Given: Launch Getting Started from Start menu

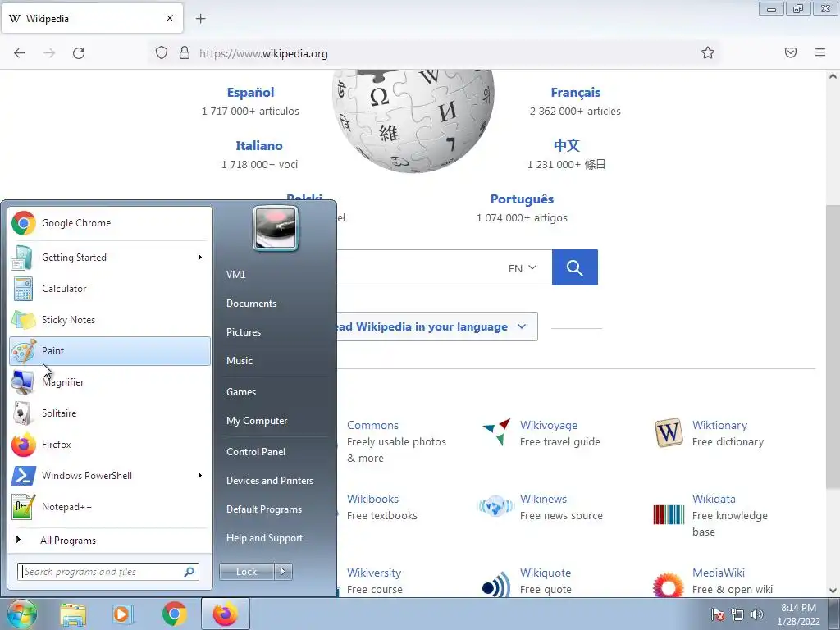Looking at the screenshot, I should point(110,257).
